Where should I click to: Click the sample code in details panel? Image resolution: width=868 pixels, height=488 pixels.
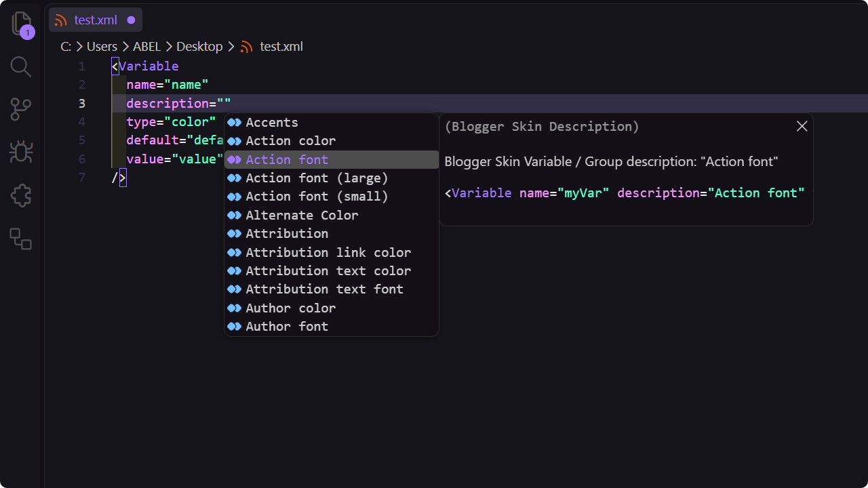click(x=625, y=193)
